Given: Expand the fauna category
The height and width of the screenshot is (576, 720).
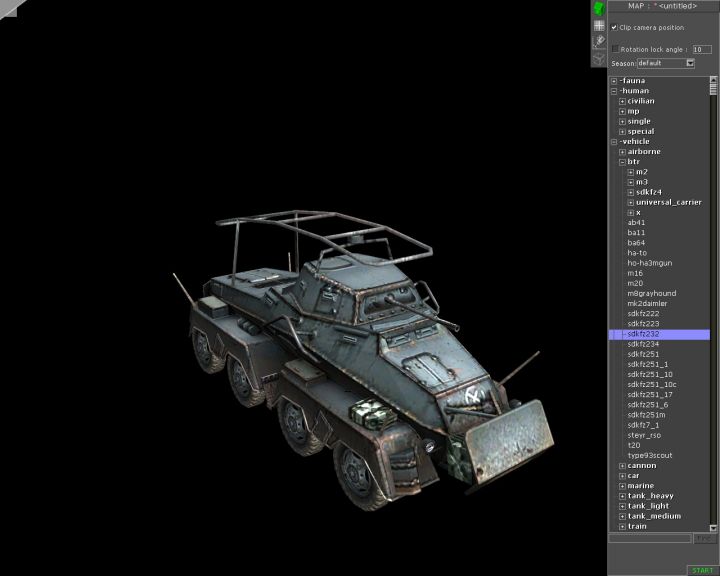Looking at the screenshot, I should tap(614, 80).
